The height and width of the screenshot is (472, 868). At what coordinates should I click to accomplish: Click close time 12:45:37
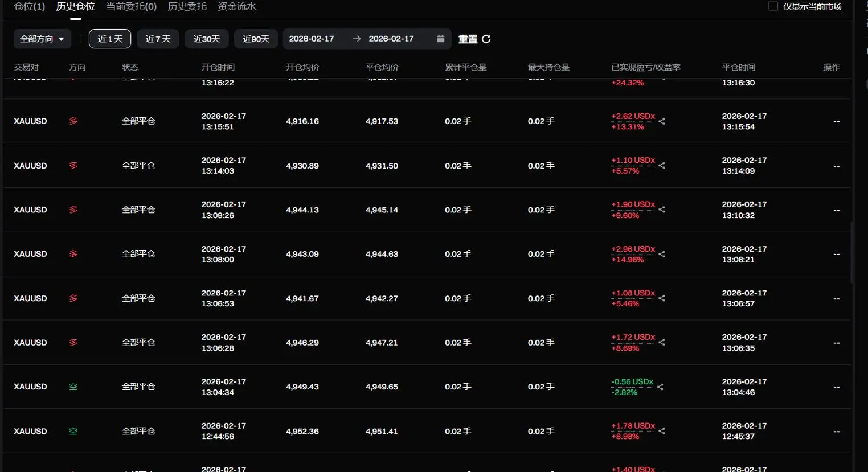738,437
